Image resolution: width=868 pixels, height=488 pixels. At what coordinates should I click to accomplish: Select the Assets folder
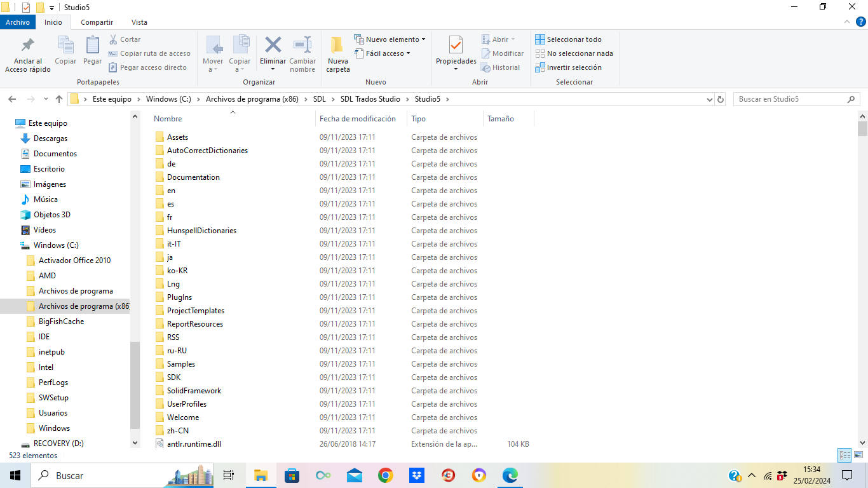click(x=177, y=137)
